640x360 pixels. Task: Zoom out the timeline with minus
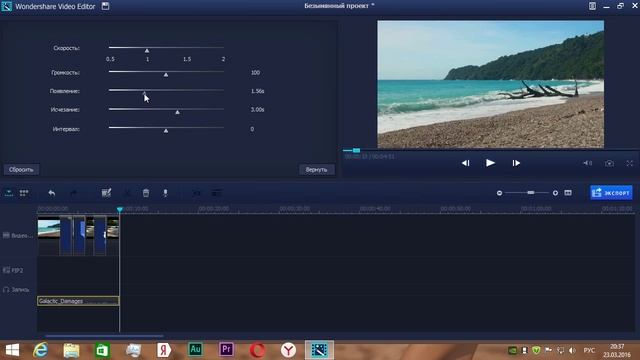pyautogui.click(x=499, y=193)
